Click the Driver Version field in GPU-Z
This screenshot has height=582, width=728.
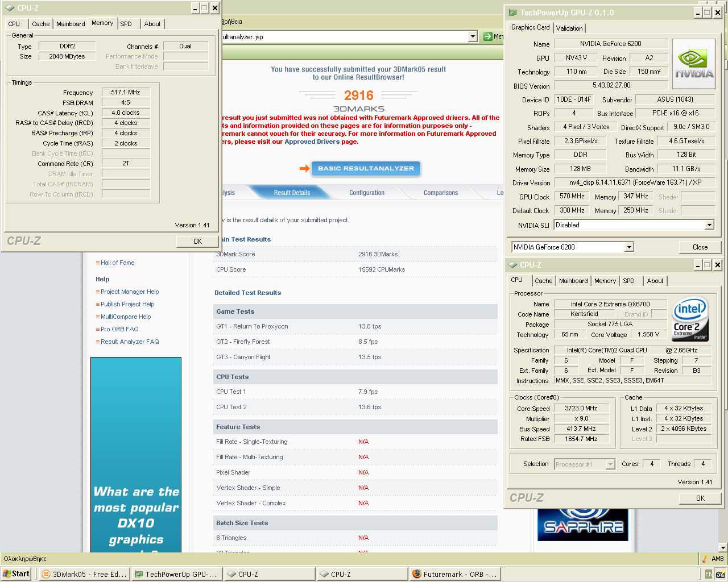point(634,182)
